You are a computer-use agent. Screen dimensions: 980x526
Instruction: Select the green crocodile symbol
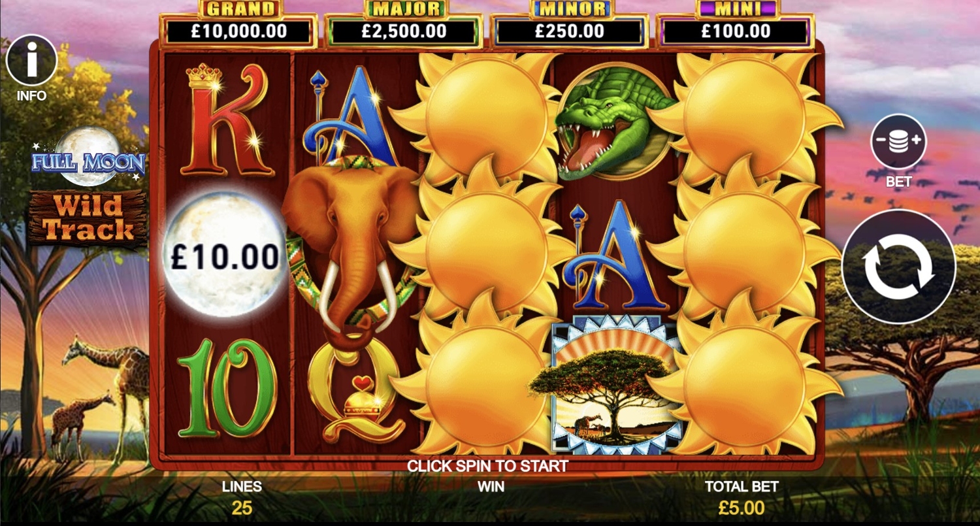pos(615,122)
